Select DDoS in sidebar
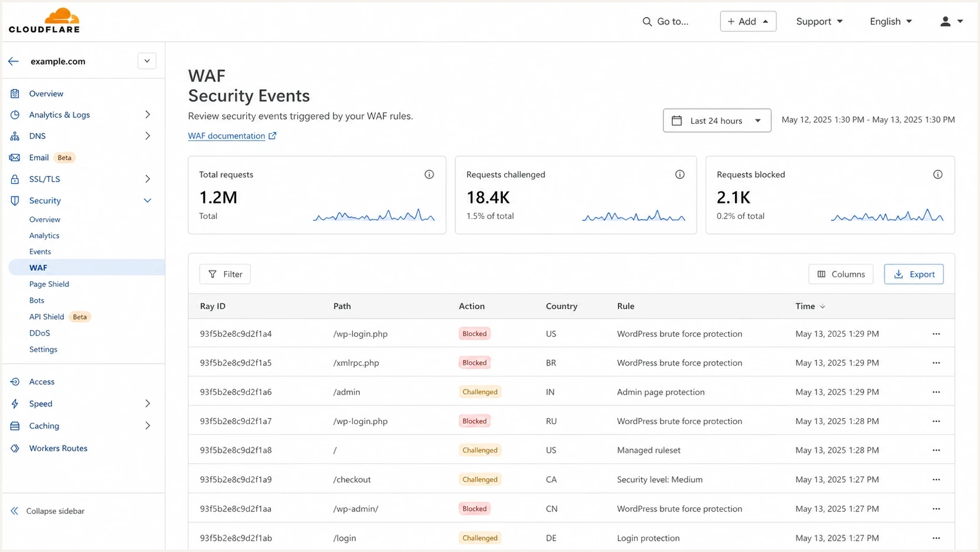980x552 pixels. [x=39, y=333]
